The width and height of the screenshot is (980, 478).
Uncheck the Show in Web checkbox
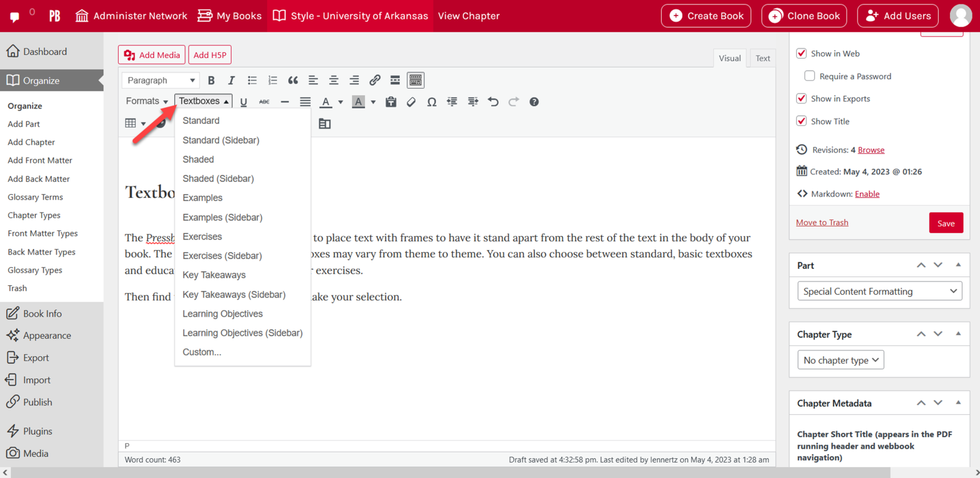pos(801,54)
